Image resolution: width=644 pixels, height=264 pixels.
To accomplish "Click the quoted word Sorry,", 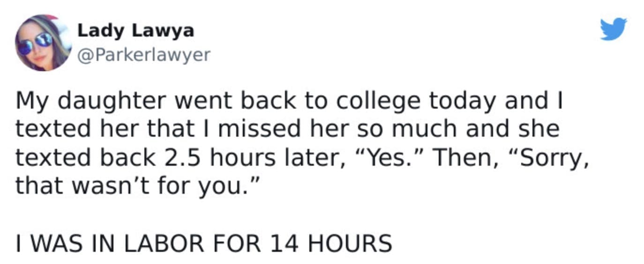I will (546, 158).
